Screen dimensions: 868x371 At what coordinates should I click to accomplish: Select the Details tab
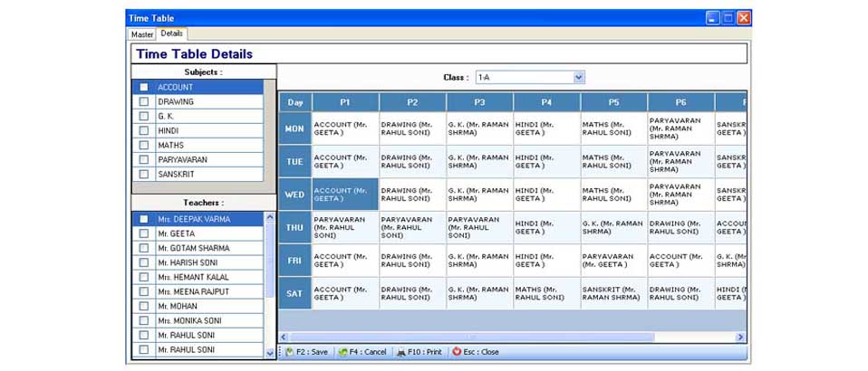172,33
